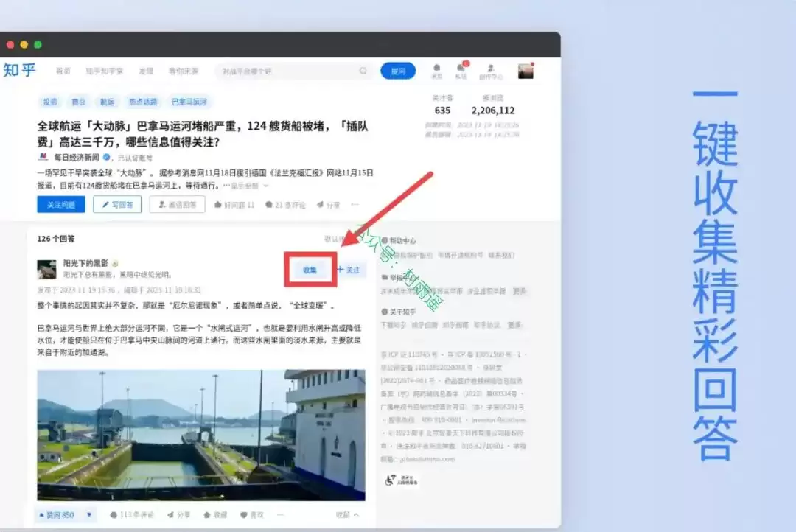Click the blue 关注问题 button
The height and width of the screenshot is (532, 796).
pyautogui.click(x=61, y=205)
